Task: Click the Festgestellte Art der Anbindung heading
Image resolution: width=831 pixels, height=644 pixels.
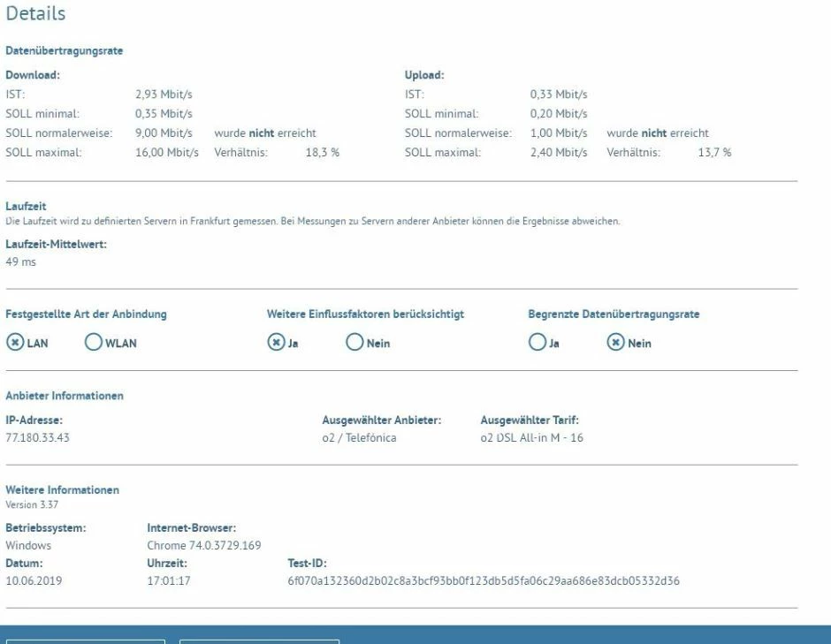Action: tap(86, 314)
